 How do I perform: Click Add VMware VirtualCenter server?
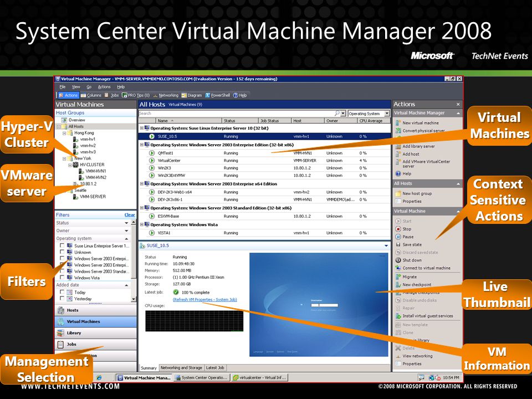click(423, 164)
